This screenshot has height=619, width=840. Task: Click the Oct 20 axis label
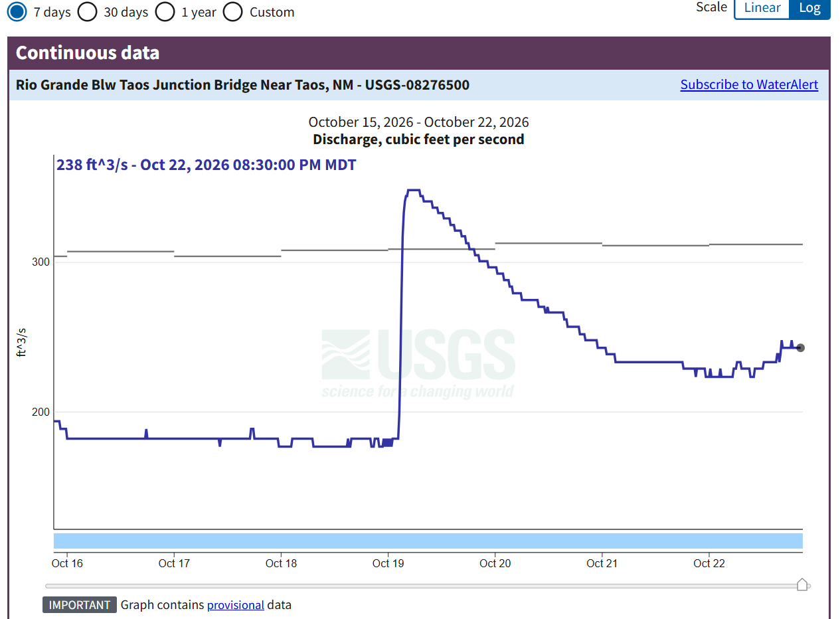click(x=495, y=563)
